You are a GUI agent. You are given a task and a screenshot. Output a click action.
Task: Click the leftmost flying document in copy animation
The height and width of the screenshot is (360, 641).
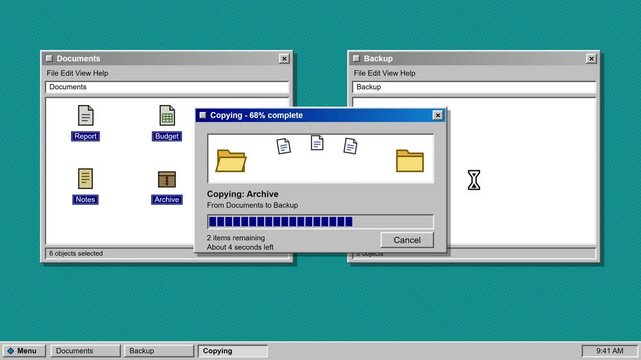(284, 146)
